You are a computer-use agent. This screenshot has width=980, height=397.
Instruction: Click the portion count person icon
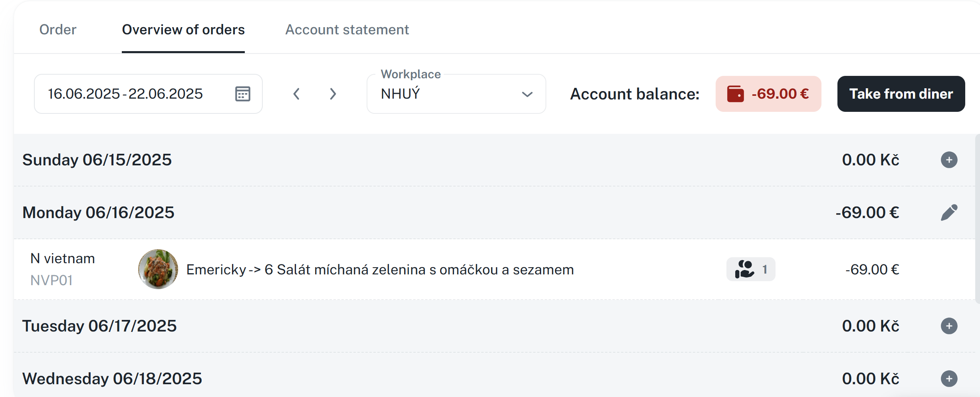click(x=744, y=269)
